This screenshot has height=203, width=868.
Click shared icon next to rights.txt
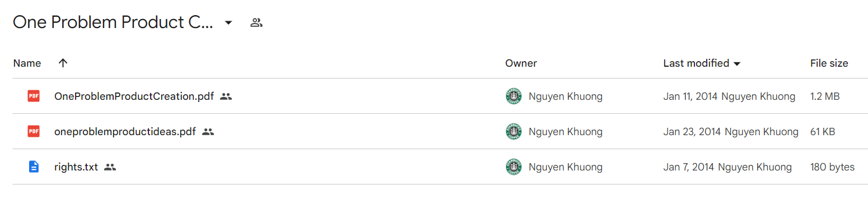pos(110,167)
